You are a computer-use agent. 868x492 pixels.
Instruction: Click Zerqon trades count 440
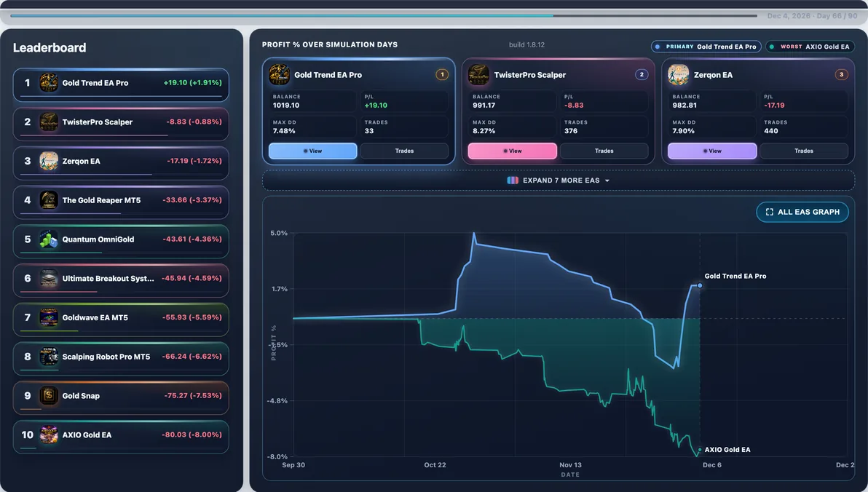click(771, 131)
